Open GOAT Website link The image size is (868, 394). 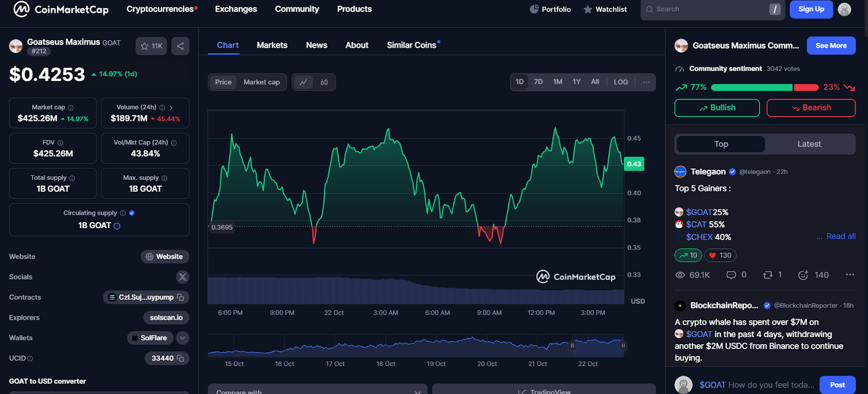[x=165, y=257]
